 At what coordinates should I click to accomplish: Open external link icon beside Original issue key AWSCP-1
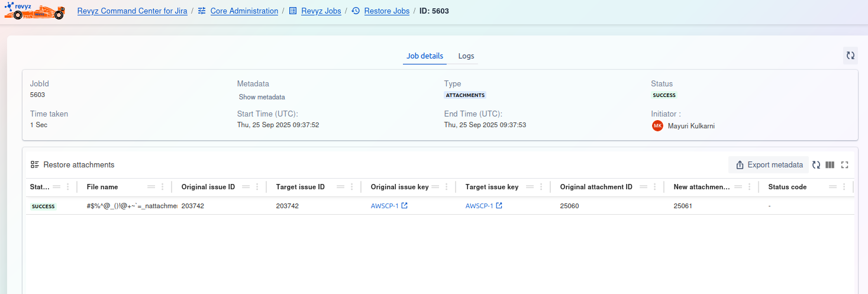coord(404,206)
